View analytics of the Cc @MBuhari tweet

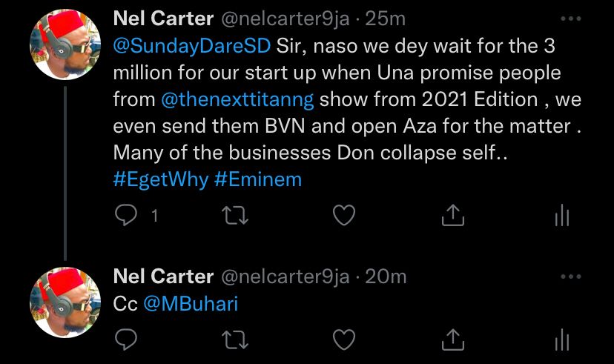pyautogui.click(x=561, y=341)
